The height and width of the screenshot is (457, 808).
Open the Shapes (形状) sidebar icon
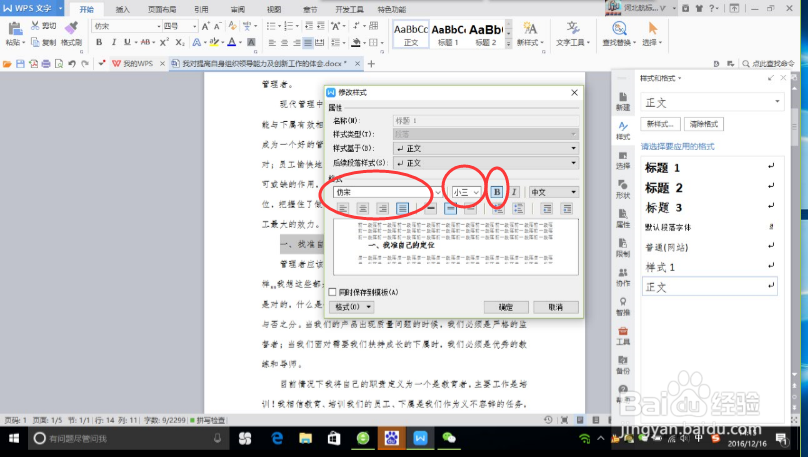[x=623, y=190]
